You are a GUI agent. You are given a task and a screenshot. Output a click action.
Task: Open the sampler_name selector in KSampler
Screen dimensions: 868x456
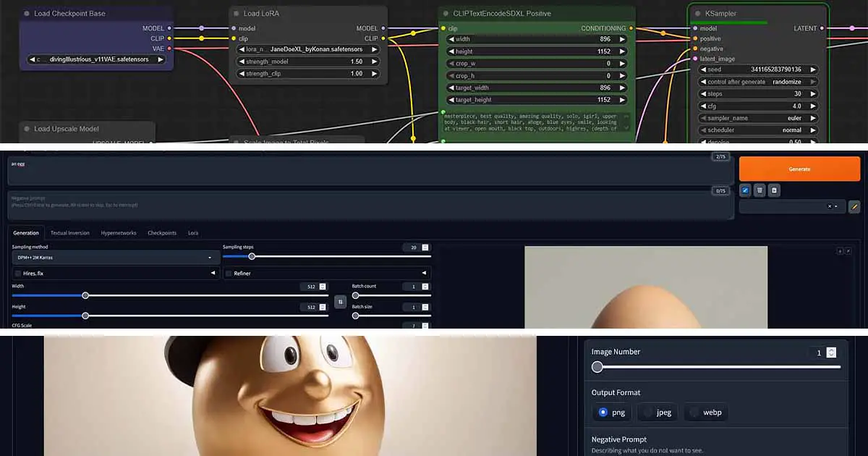(x=758, y=118)
